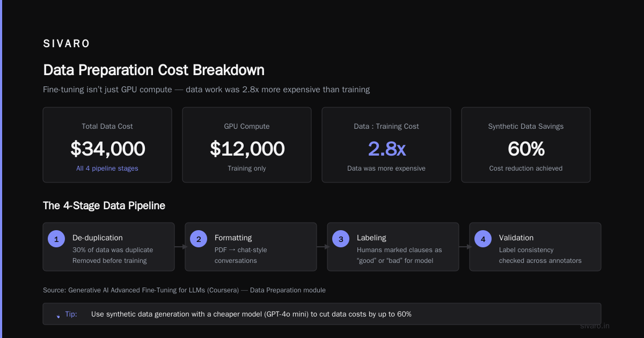Select the Synthetic Data Savings 60% card
This screenshot has height=338, width=644.
coord(526,145)
